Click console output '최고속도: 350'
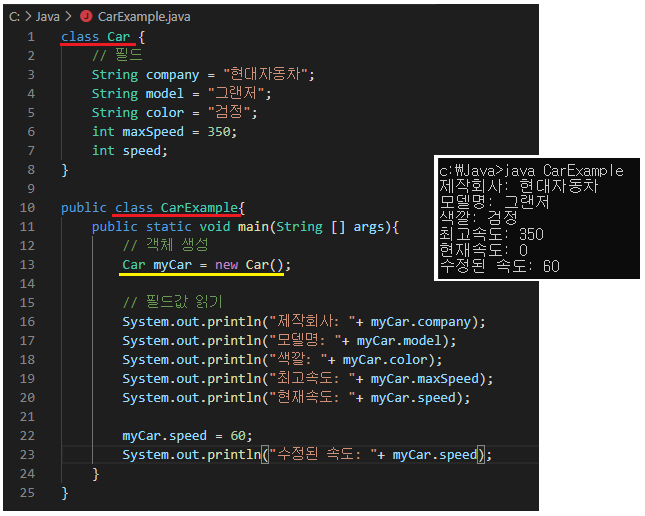645x516 pixels. click(491, 234)
